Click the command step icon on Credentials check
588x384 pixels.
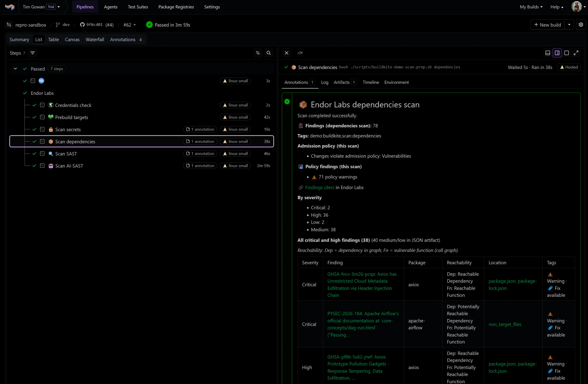pyautogui.click(x=42, y=105)
